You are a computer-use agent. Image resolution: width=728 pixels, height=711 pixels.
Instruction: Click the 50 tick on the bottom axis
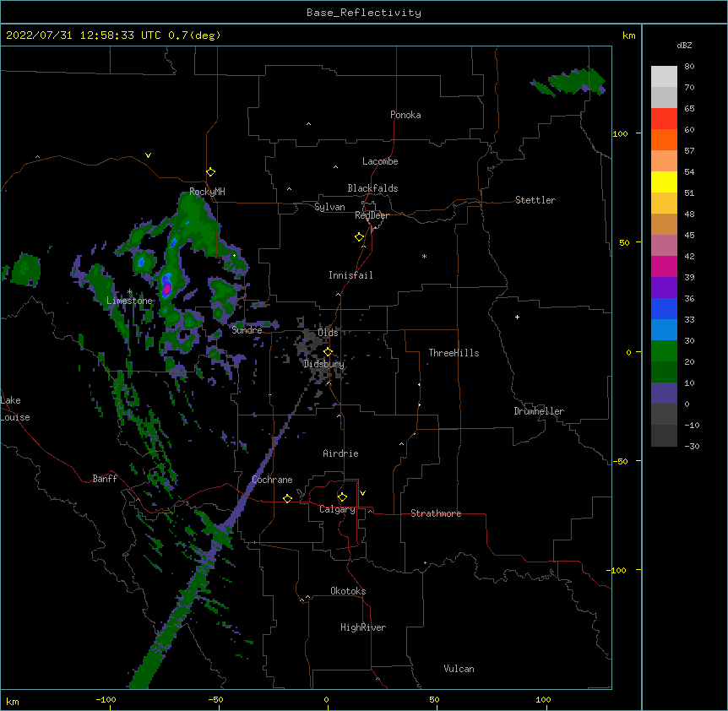434,699
